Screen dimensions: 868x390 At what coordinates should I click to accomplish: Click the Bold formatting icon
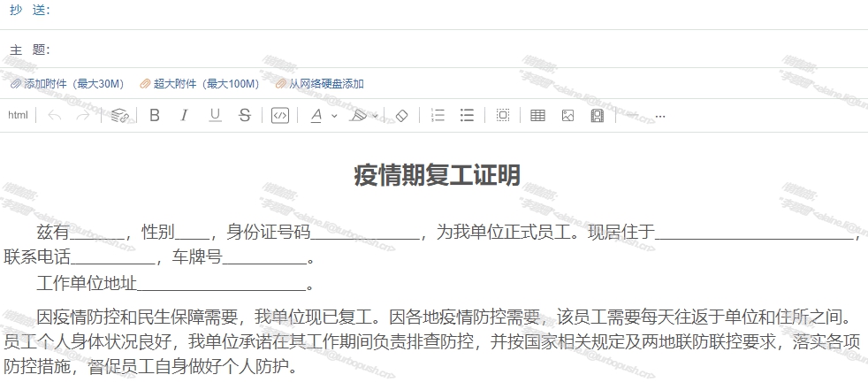click(155, 115)
